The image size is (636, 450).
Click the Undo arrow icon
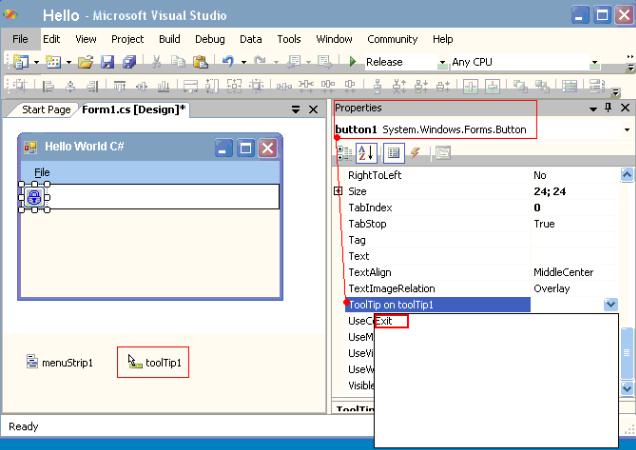pos(228,62)
